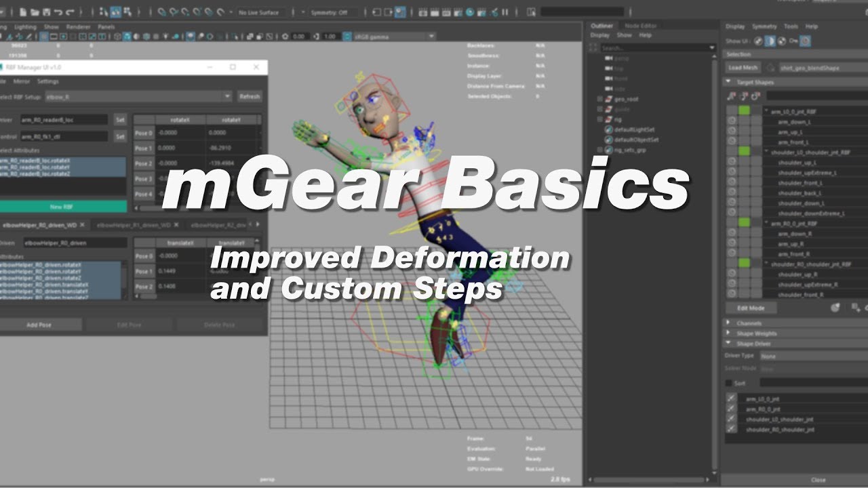Undo the last action in toolbar
This screenshot has height=488, width=868.
[58, 12]
